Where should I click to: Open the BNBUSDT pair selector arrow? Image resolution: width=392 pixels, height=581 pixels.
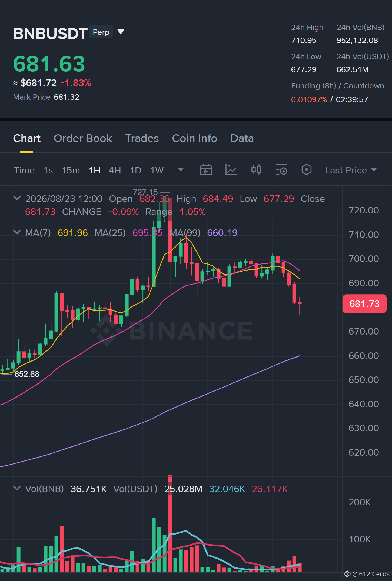point(121,32)
